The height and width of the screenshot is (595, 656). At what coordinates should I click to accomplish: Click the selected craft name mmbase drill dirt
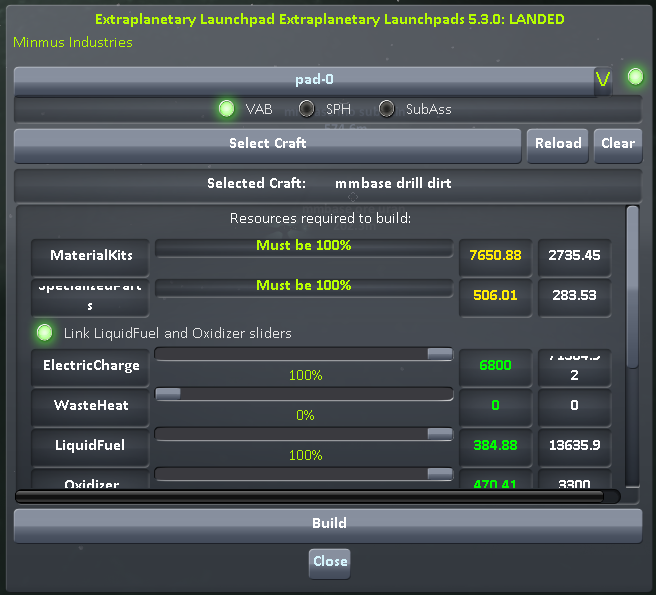pos(393,183)
